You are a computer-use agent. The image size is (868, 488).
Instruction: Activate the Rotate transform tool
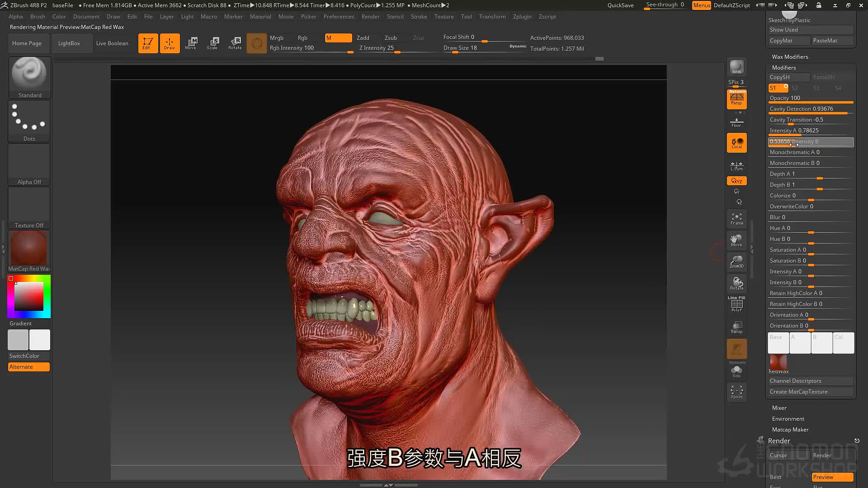pyautogui.click(x=235, y=43)
